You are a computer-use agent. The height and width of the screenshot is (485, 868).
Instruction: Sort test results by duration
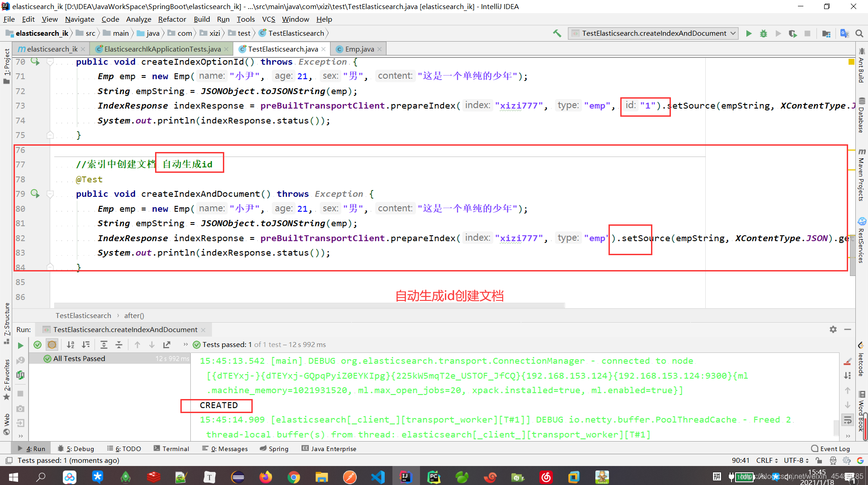click(86, 345)
